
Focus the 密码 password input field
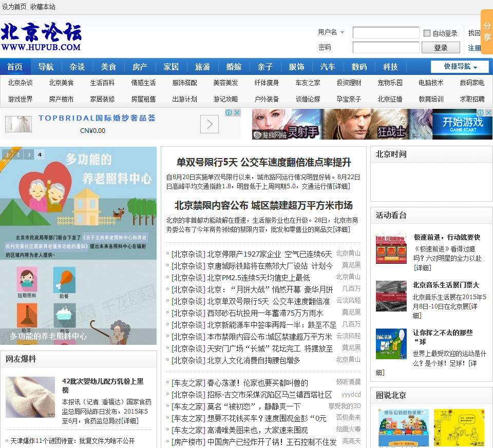click(386, 47)
